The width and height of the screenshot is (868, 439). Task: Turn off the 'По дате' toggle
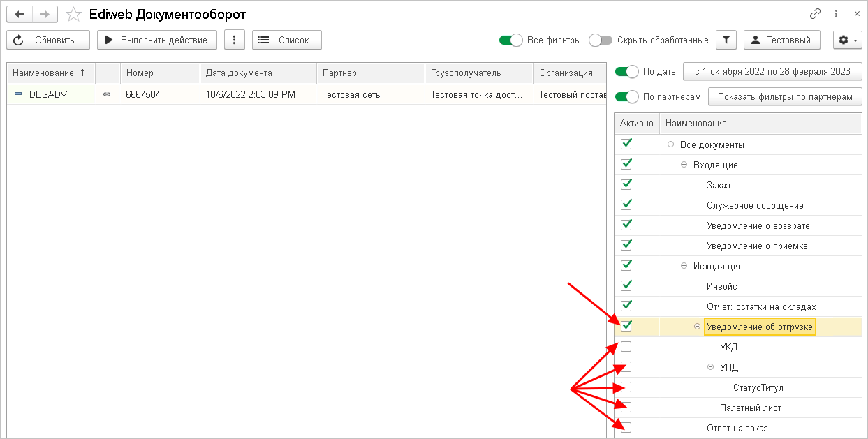coord(626,71)
